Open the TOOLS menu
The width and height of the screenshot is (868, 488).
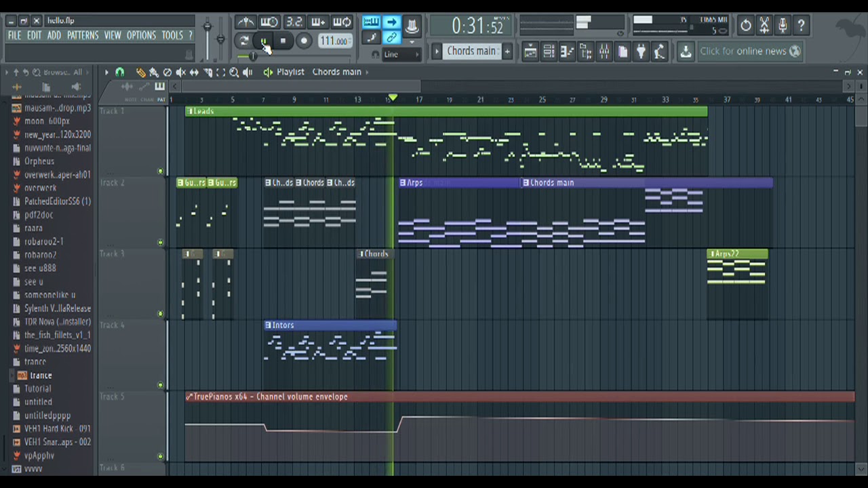(x=172, y=35)
